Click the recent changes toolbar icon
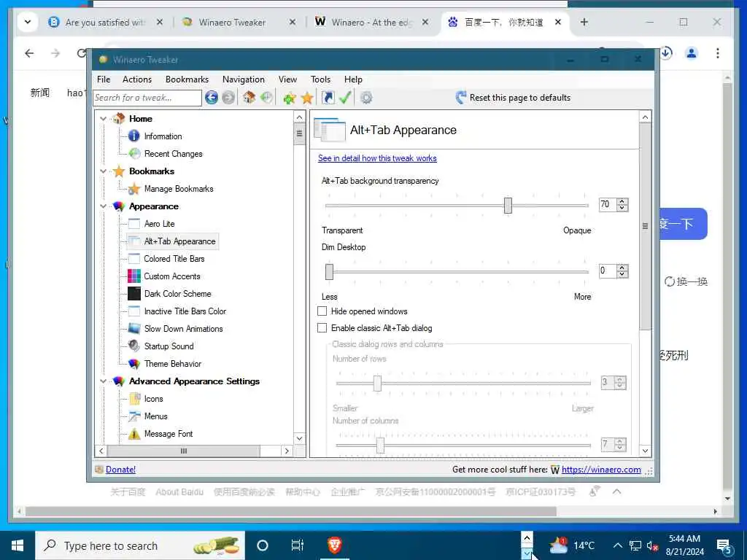 pos(266,98)
